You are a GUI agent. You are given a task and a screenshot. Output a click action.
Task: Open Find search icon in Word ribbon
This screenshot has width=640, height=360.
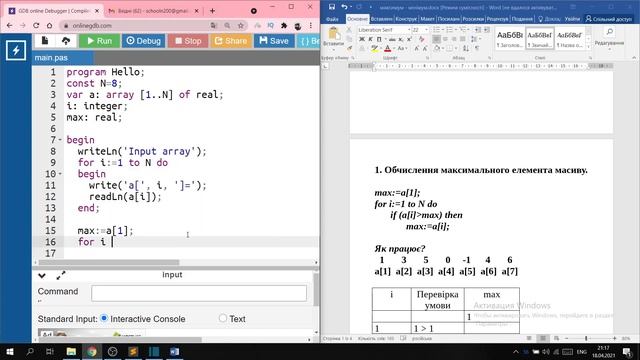pyautogui.click(x=609, y=32)
